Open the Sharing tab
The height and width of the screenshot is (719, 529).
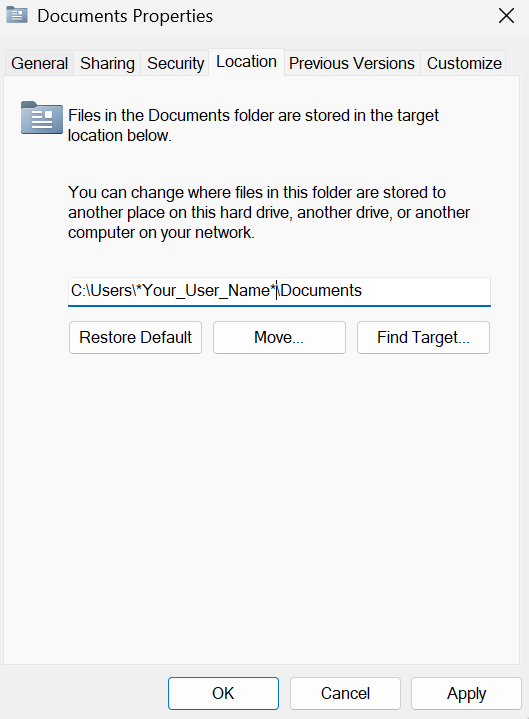pyautogui.click(x=107, y=63)
